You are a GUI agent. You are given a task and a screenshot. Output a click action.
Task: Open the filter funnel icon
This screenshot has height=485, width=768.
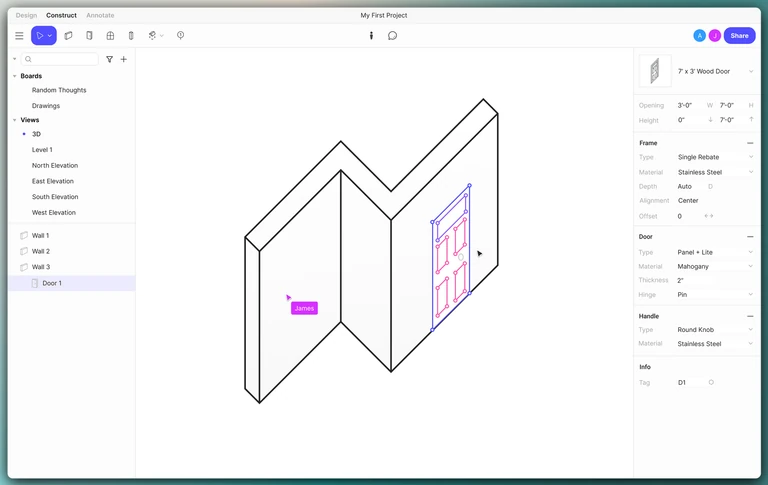[110, 59]
